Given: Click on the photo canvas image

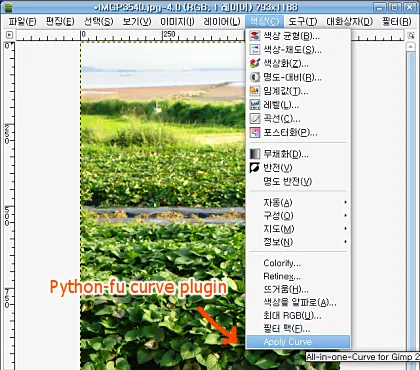Looking at the screenshot, I should (163, 206).
